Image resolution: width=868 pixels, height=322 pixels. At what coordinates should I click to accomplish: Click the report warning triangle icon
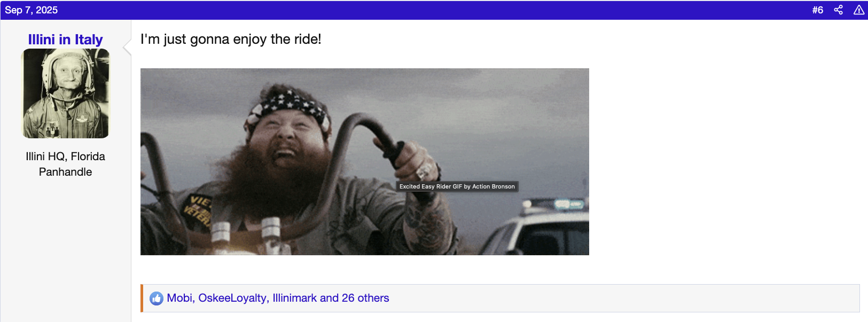point(859,10)
